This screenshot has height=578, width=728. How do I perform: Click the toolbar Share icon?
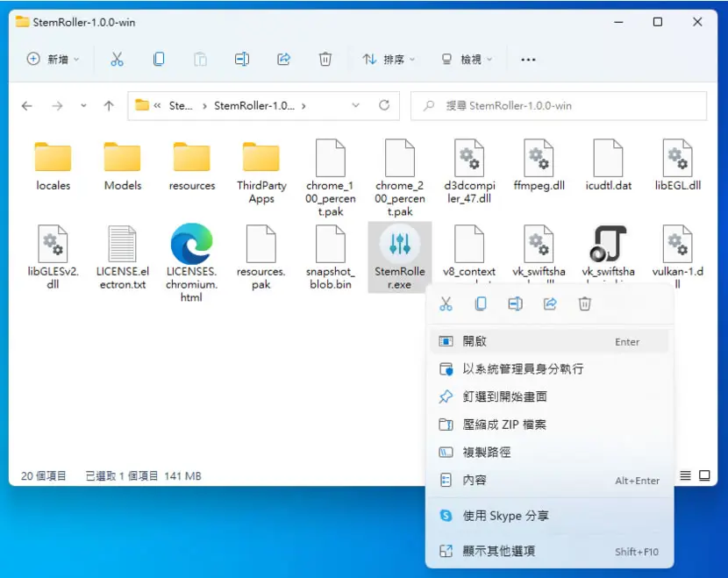coord(283,60)
